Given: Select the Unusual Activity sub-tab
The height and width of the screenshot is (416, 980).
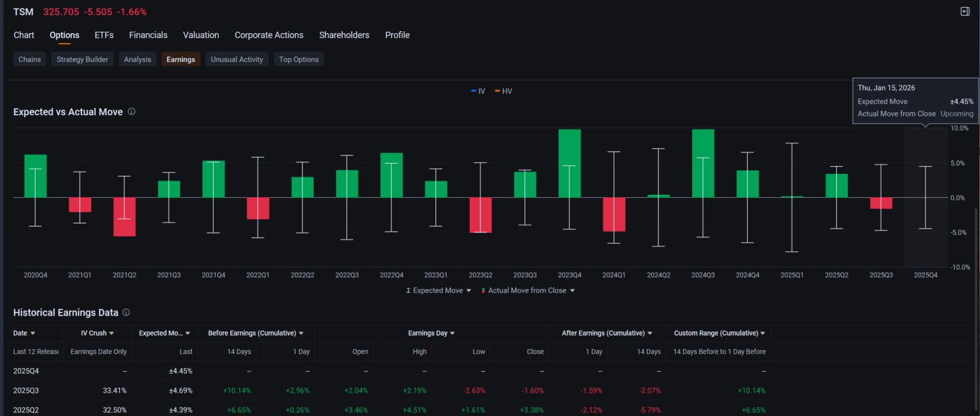Looking at the screenshot, I should tap(237, 59).
